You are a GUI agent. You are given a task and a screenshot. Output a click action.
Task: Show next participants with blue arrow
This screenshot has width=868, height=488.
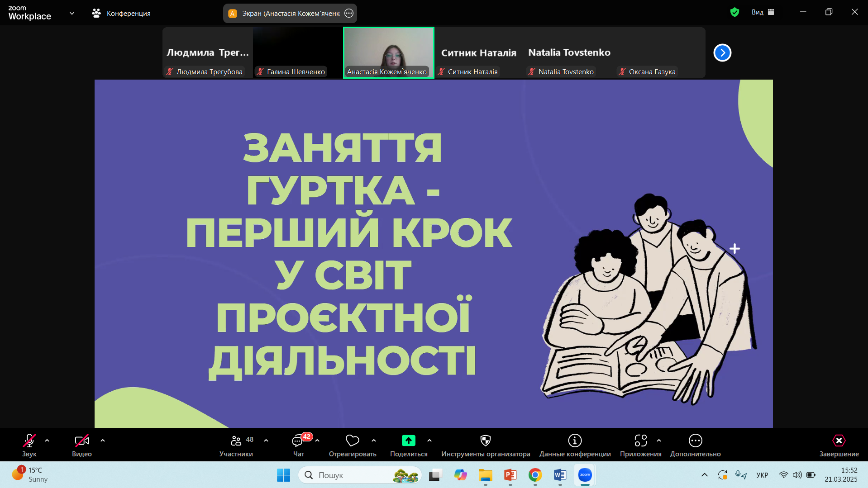point(722,53)
